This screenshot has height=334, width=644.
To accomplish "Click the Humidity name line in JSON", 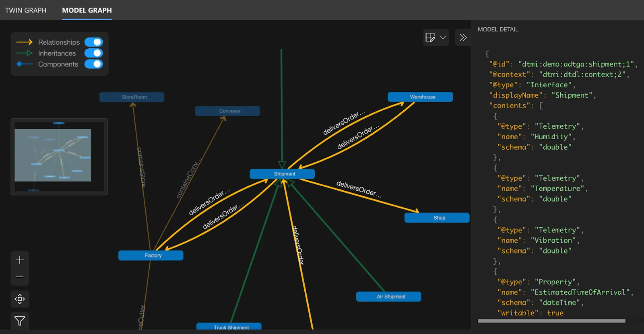I will 537,137.
